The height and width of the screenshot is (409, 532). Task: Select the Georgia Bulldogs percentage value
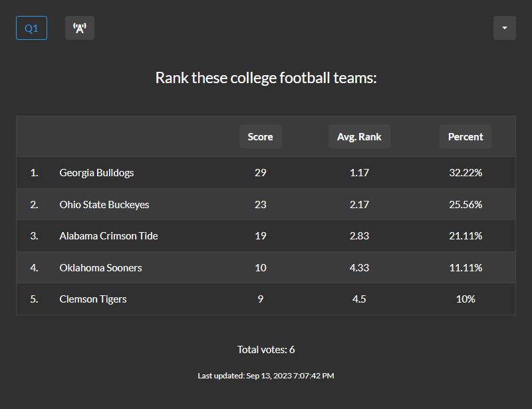(465, 172)
